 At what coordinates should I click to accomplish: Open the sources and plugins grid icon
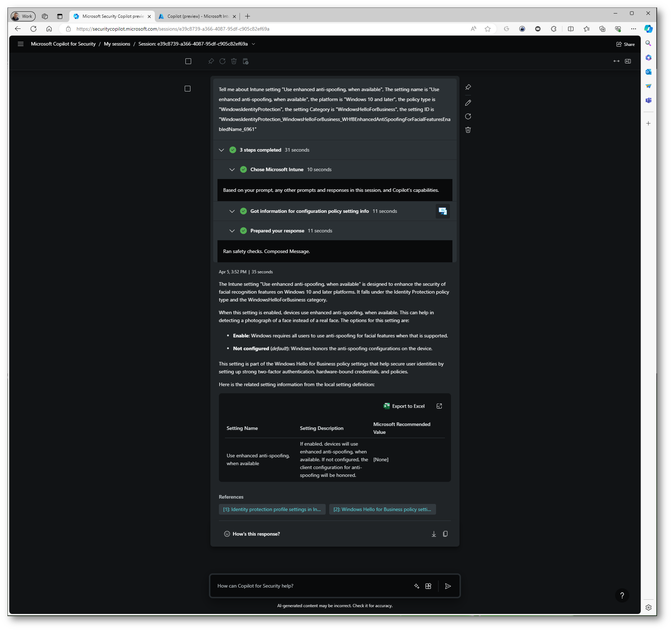tap(428, 586)
